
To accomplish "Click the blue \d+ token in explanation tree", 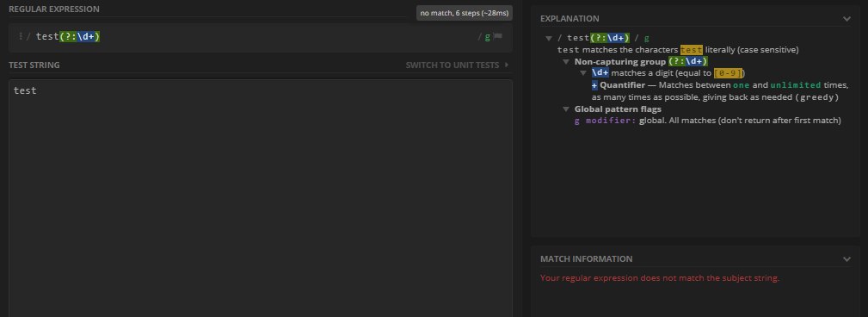I will click(600, 73).
